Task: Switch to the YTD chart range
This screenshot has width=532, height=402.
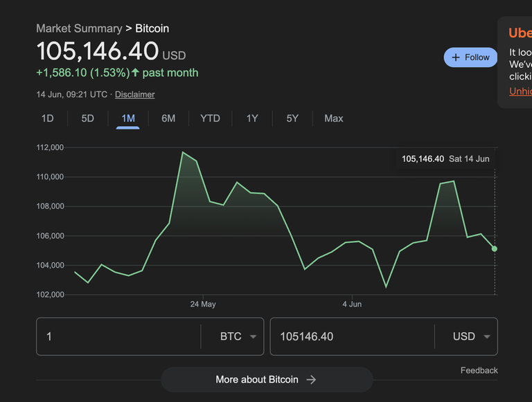Action: click(x=210, y=118)
